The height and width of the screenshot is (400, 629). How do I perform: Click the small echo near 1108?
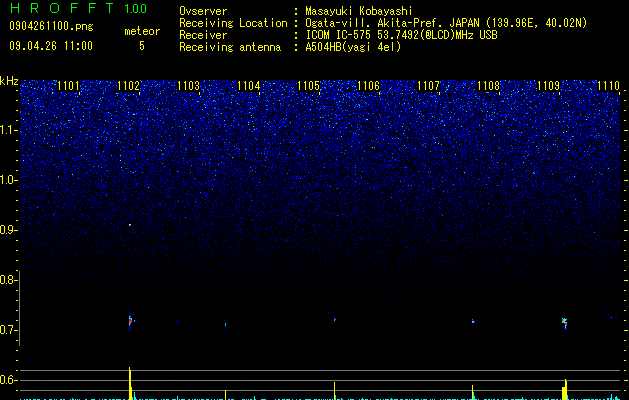473,321
